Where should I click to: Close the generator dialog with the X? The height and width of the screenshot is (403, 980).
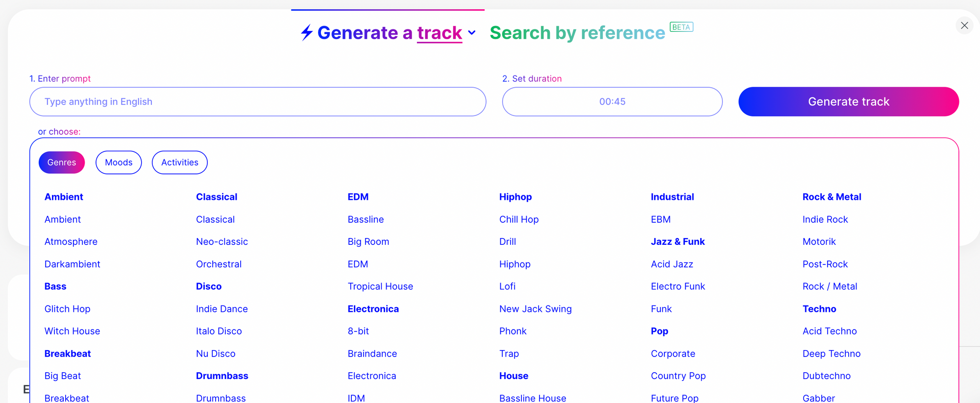[x=964, y=25]
